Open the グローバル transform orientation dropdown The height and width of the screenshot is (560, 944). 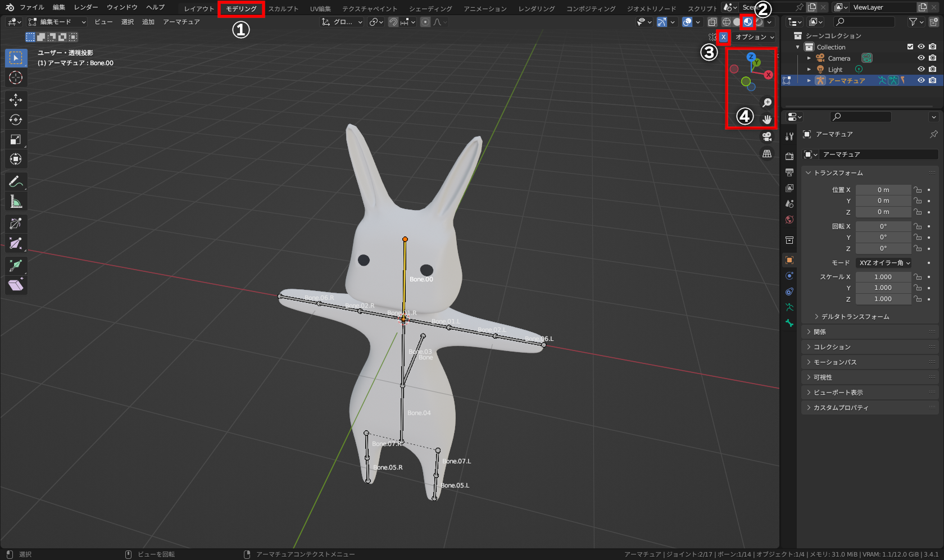coord(341,22)
